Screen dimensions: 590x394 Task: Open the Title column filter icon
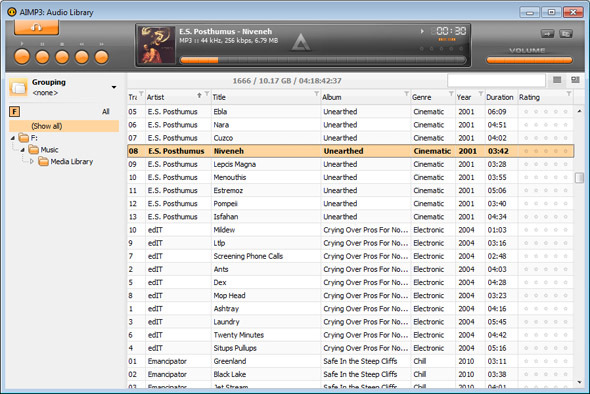[x=316, y=93]
